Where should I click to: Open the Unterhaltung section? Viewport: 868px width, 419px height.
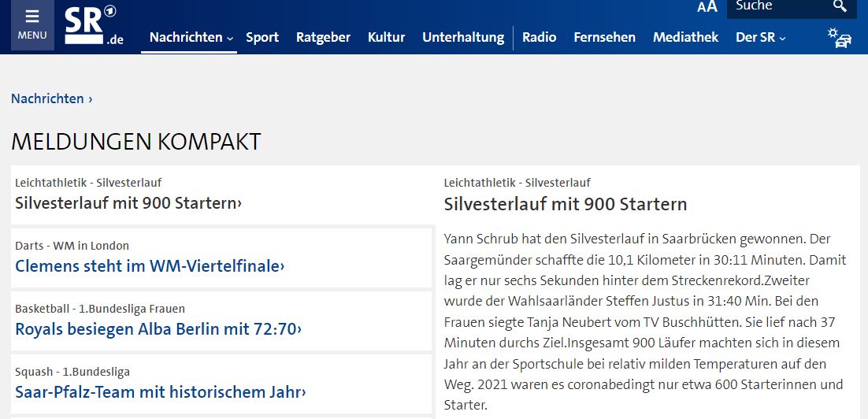click(x=463, y=38)
